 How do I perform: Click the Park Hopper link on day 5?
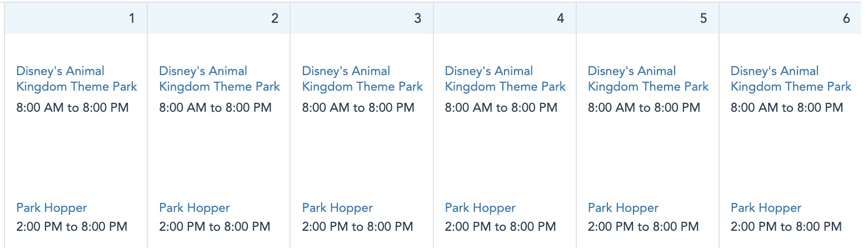point(623,208)
